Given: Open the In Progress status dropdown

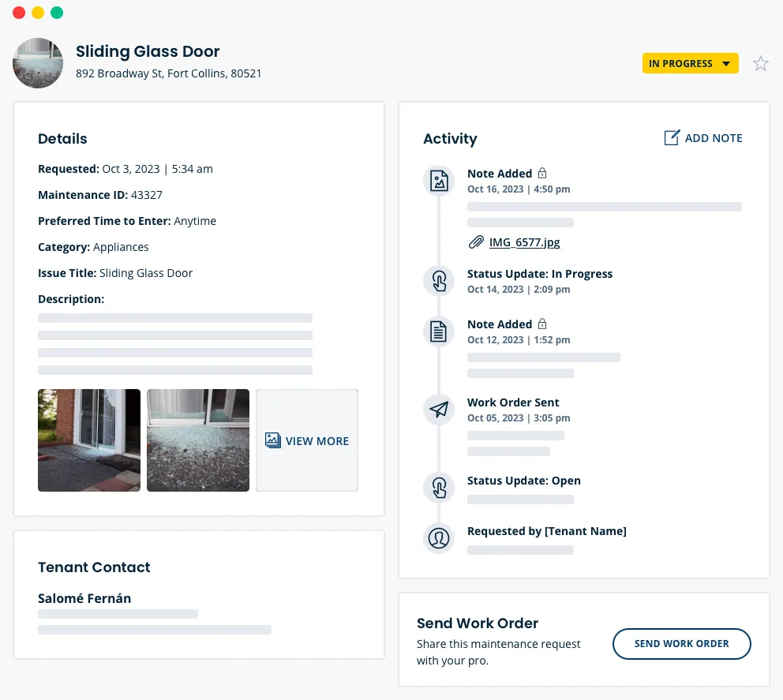Looking at the screenshot, I should [690, 64].
